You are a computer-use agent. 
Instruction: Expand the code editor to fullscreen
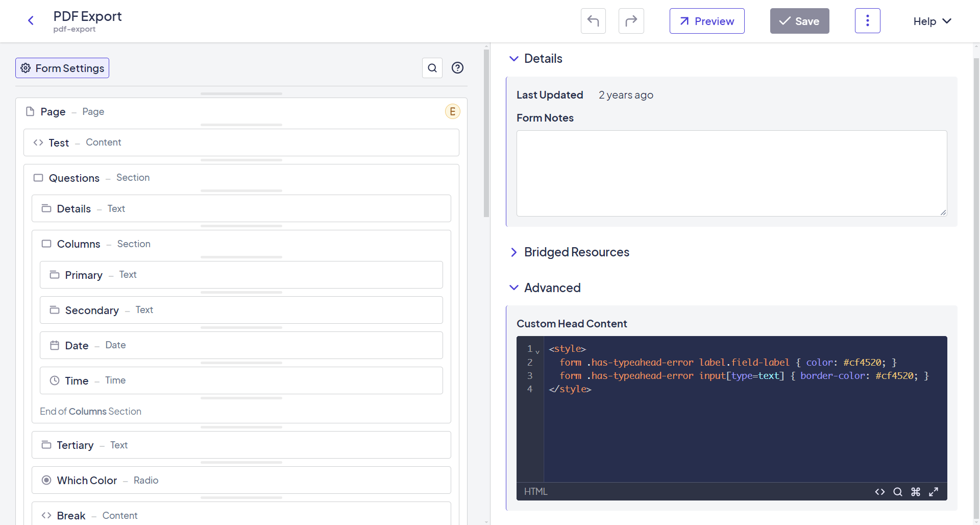click(934, 492)
